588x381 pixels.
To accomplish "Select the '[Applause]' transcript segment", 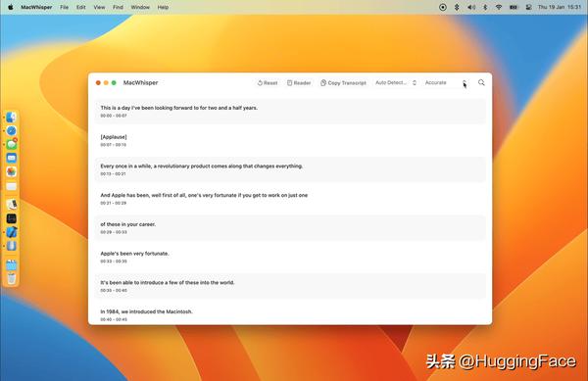I will coord(290,140).
